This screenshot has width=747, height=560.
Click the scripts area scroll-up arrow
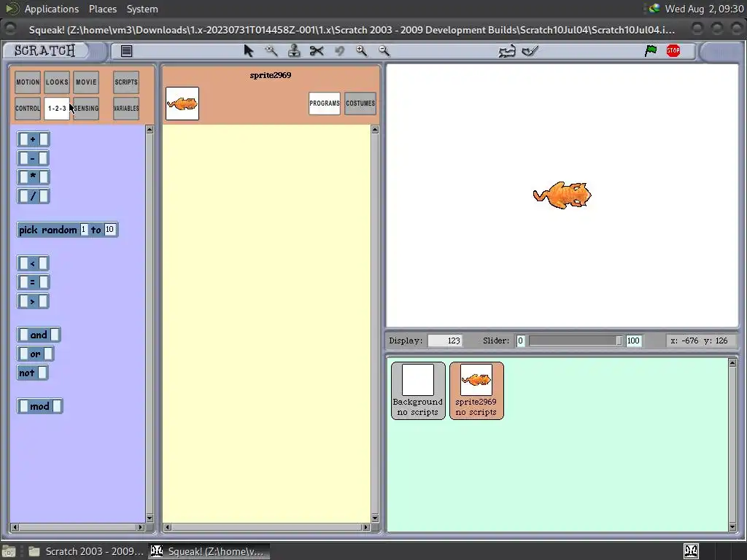(375, 130)
